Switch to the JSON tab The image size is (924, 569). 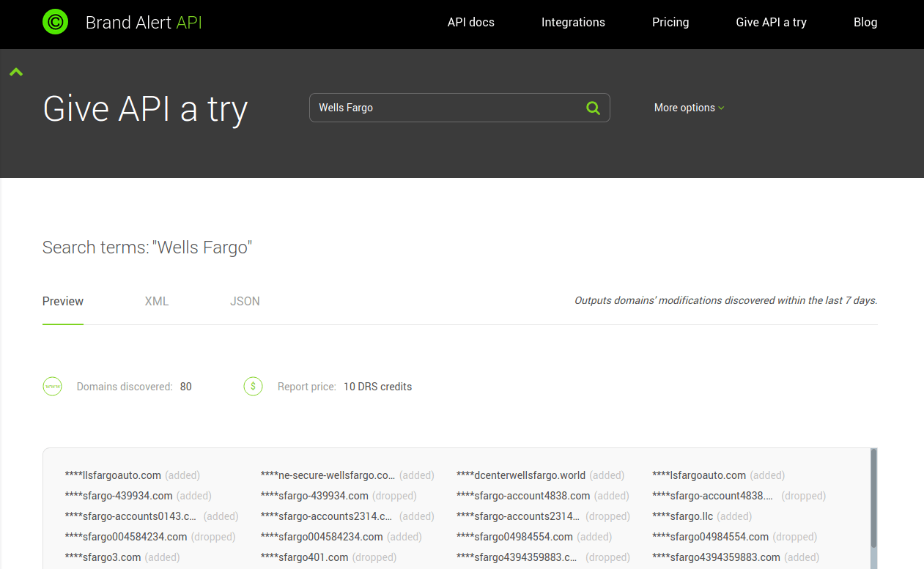(245, 301)
